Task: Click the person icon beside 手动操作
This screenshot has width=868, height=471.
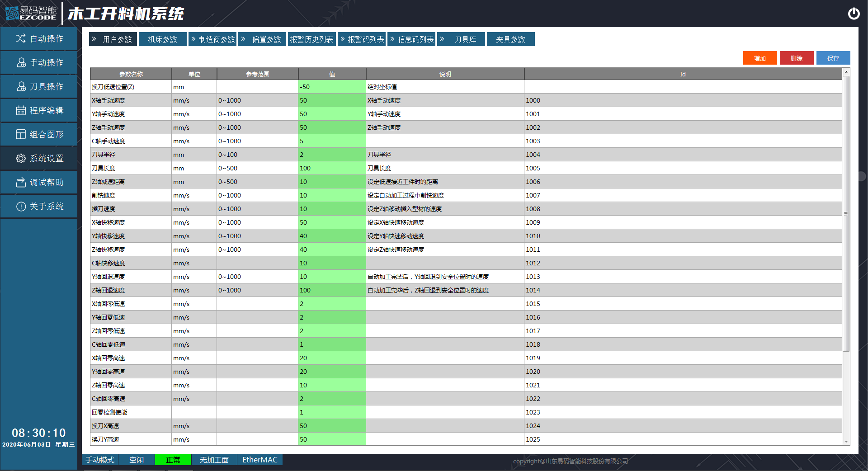Action: coord(21,62)
